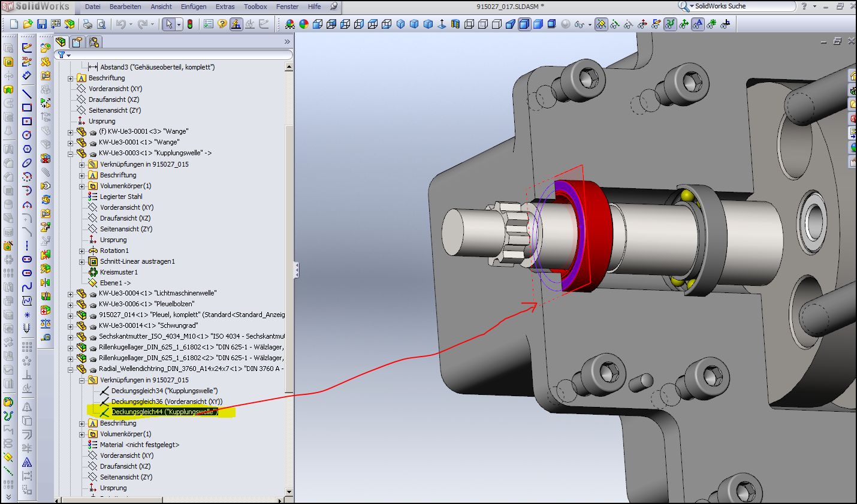Toggle the view planes visibility button
This screenshot has width=857, height=504.
click(x=600, y=25)
